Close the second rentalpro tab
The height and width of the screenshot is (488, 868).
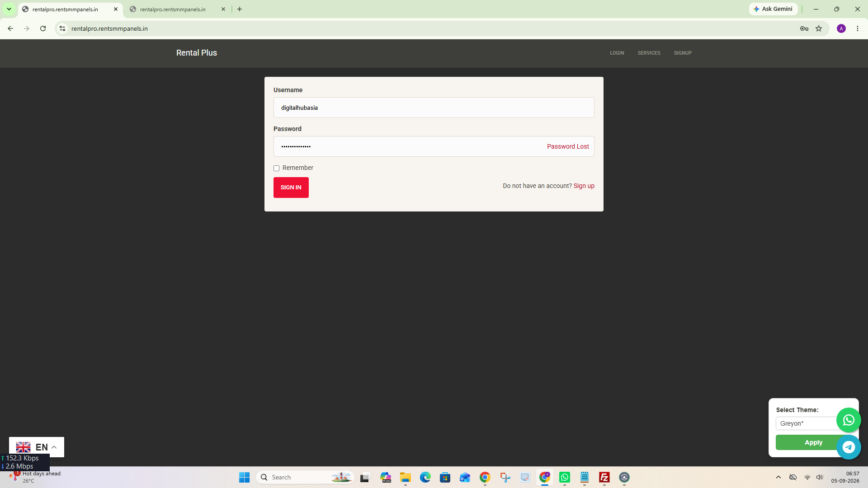223,9
